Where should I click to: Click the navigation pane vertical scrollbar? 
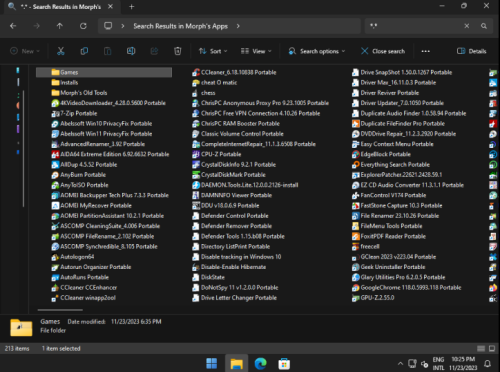(23, 148)
